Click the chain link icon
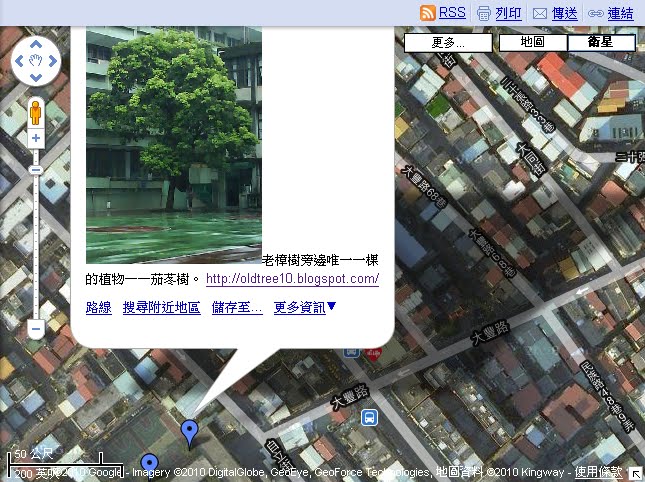The height and width of the screenshot is (482, 645). click(596, 14)
